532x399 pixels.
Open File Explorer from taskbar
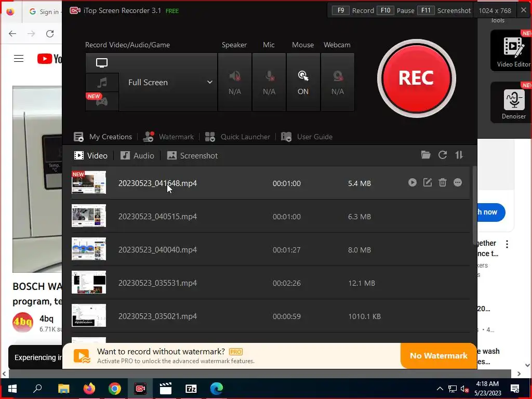point(63,389)
